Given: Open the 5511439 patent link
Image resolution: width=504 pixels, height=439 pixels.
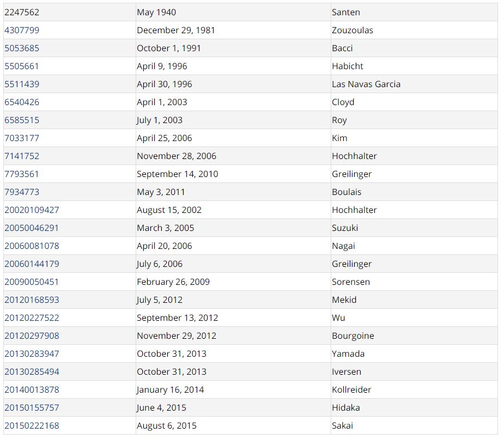Looking at the screenshot, I should coord(22,84).
